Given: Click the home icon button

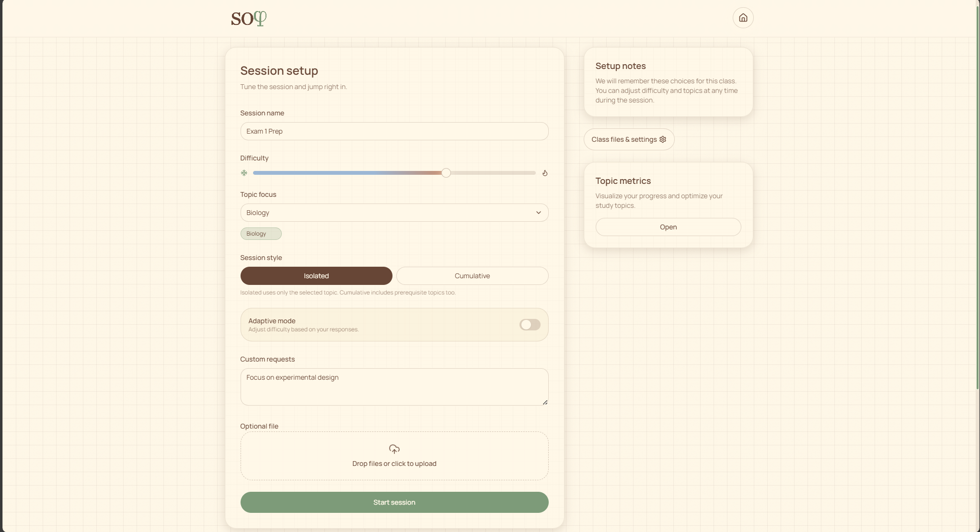Looking at the screenshot, I should click(743, 18).
